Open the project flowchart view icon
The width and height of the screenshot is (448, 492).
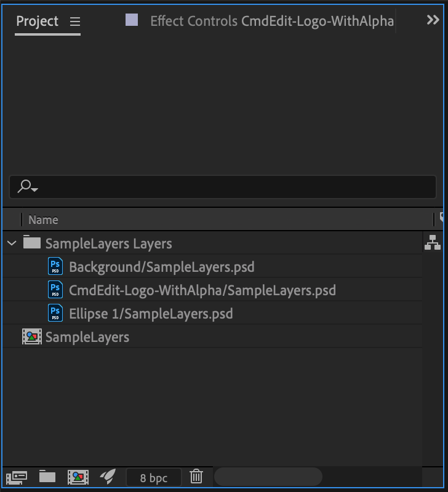(x=432, y=242)
